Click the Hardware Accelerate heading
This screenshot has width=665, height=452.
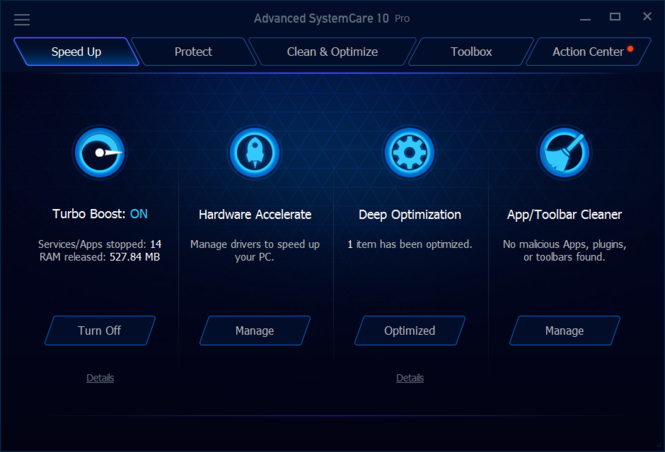coord(255,215)
